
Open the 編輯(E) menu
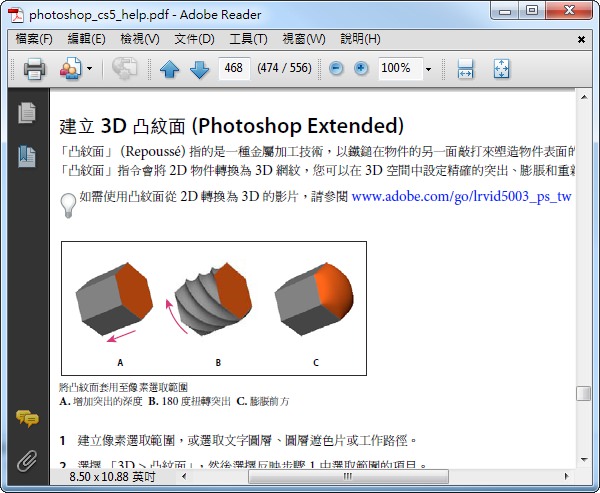click(86, 39)
